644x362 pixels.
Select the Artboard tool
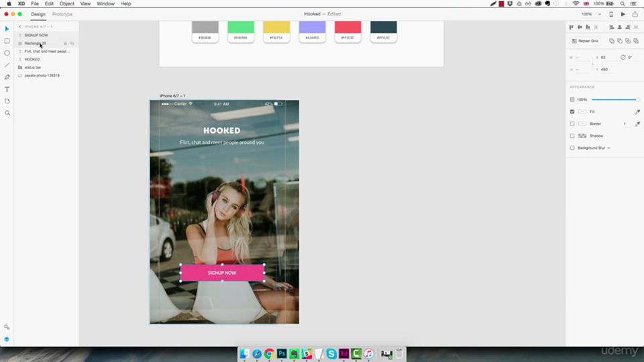[7, 101]
